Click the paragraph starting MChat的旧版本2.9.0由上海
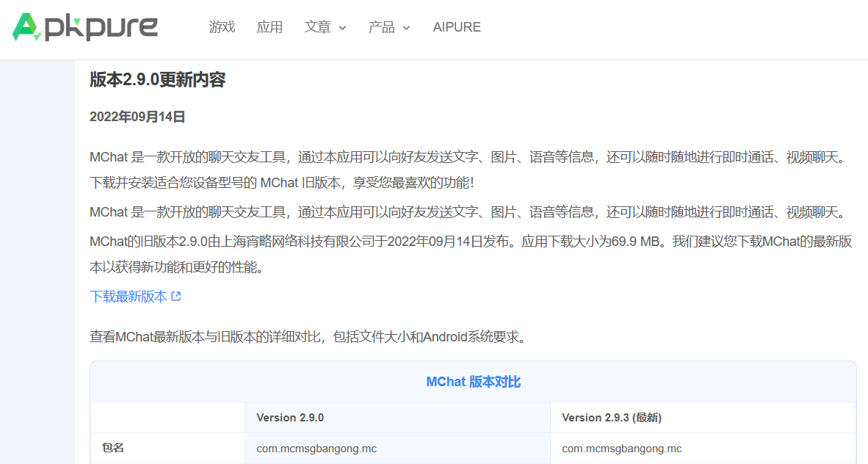This screenshot has height=464, width=868. point(471,255)
